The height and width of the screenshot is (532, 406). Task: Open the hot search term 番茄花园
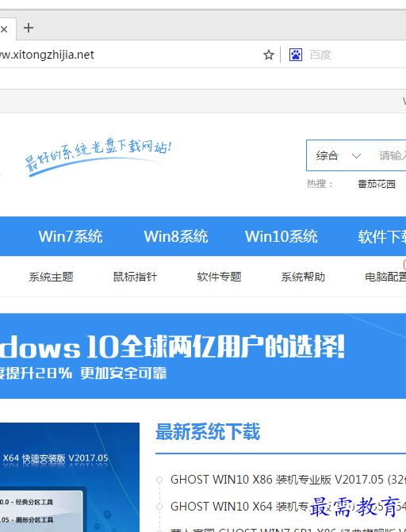tap(377, 184)
